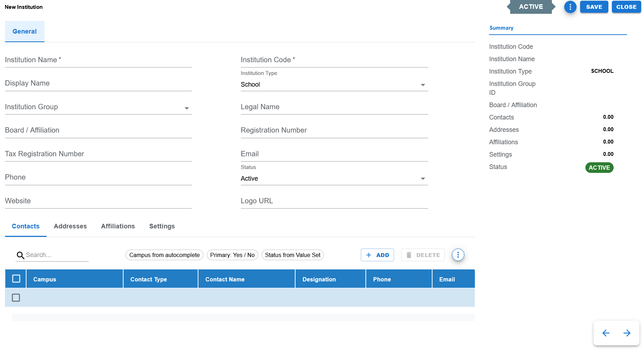Sort by the Contact Name column header
This screenshot has height=350, width=644.
pos(246,279)
